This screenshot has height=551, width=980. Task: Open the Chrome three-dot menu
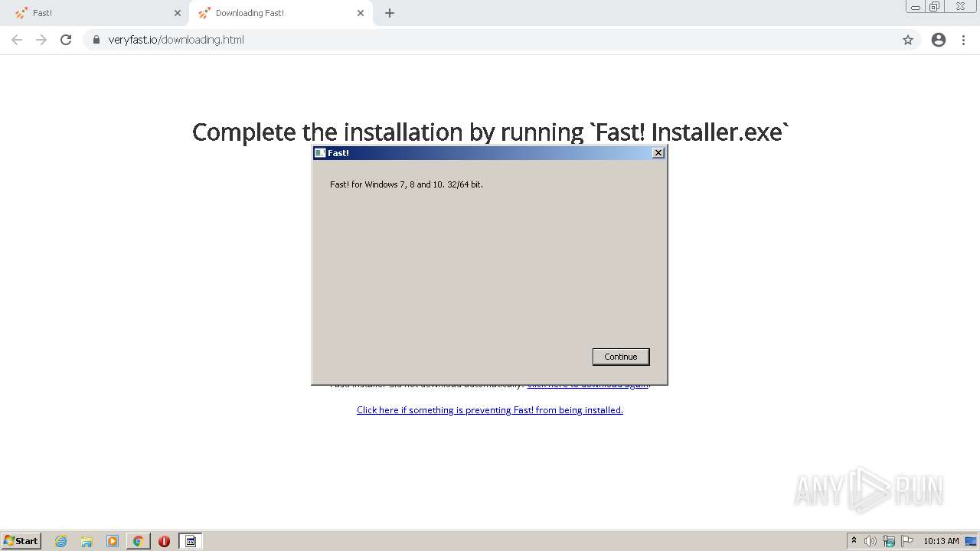963,40
